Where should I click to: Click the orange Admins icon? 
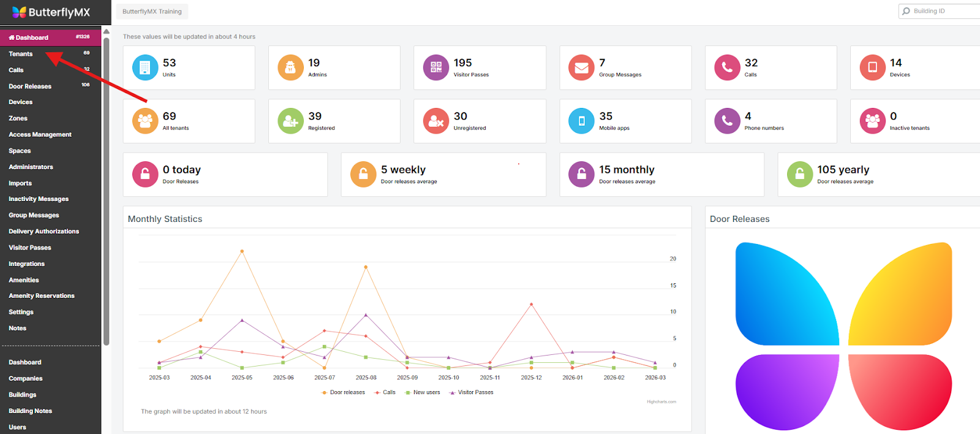coord(290,68)
